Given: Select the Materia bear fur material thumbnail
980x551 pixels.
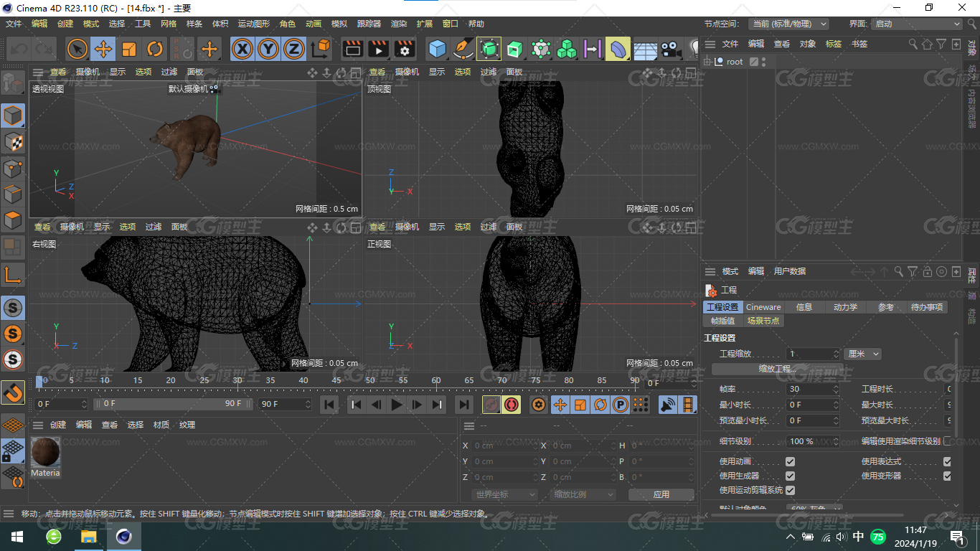Looking at the screenshot, I should pos(45,453).
